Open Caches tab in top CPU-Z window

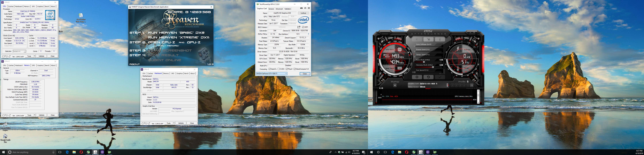click(11, 6)
